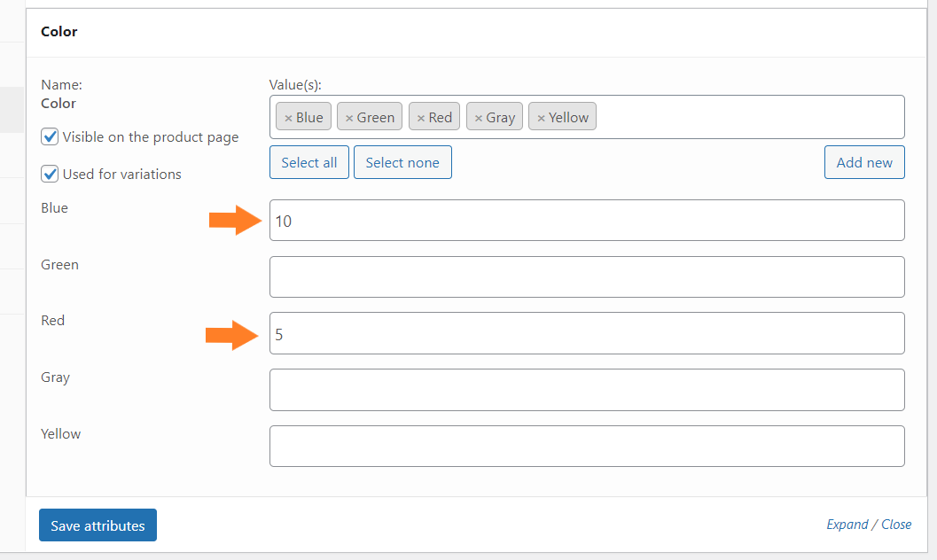Remove the Red value tag
The image size is (937, 560).
click(x=421, y=118)
